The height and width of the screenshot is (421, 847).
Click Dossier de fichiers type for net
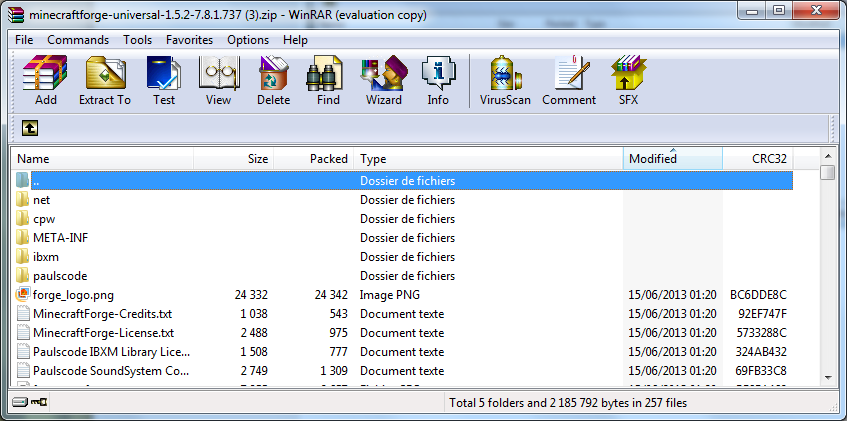tap(407, 200)
